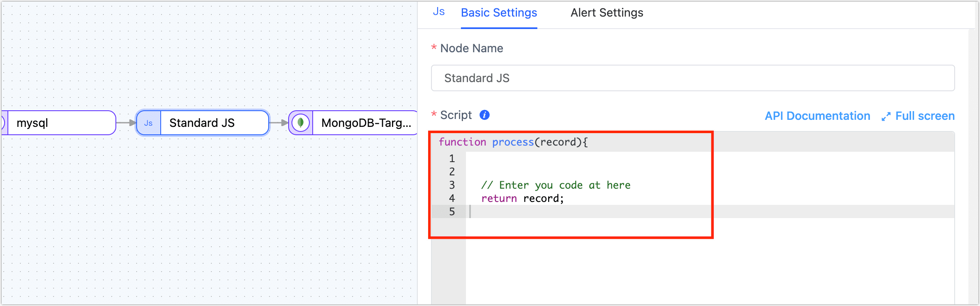Viewport: 980px width, 306px height.
Task: Click the MongoDB leaf icon on target node
Action: 301,123
